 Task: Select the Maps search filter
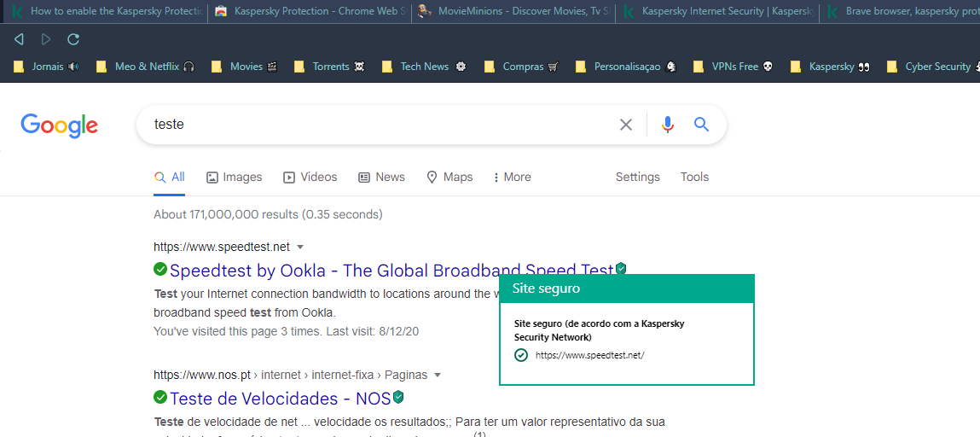449,177
